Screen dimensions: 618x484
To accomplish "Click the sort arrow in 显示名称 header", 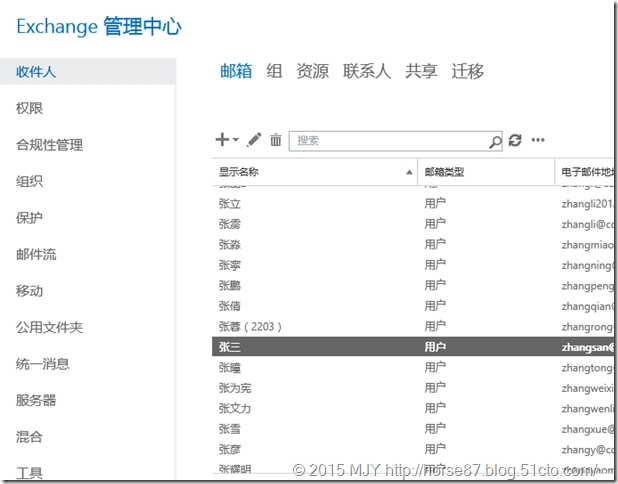I will [x=410, y=172].
